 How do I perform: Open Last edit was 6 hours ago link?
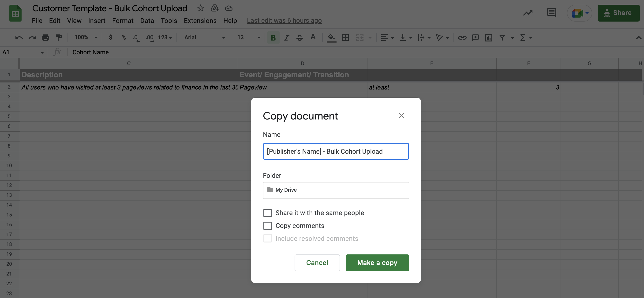[284, 21]
